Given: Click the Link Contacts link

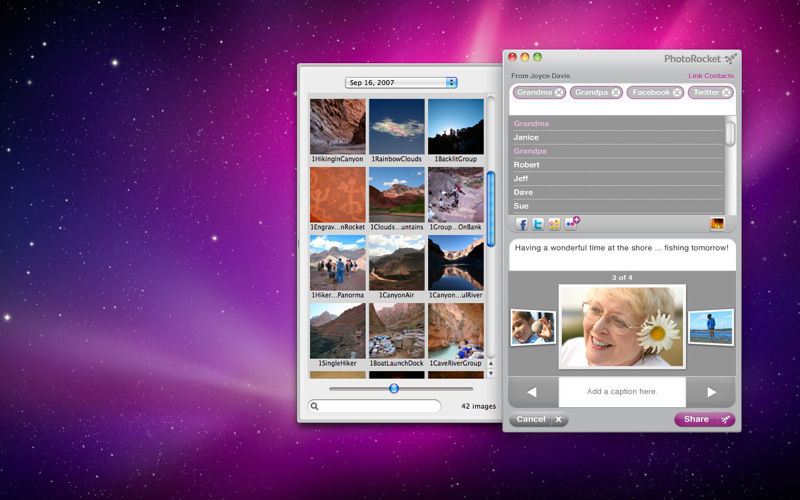Looking at the screenshot, I should (x=711, y=76).
